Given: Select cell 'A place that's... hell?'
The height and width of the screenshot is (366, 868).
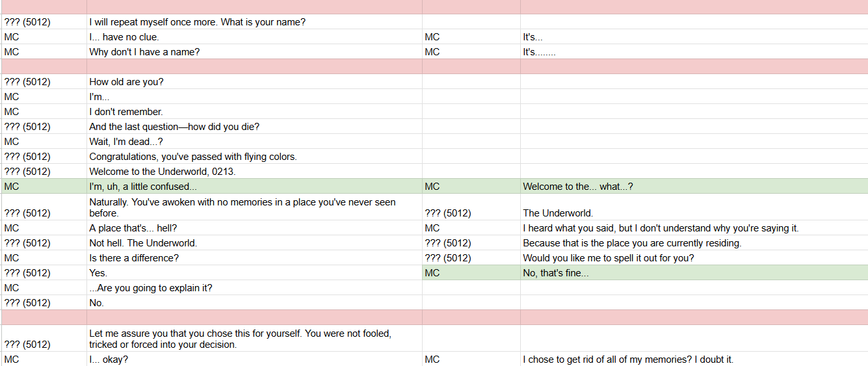Looking at the screenshot, I should [254, 228].
